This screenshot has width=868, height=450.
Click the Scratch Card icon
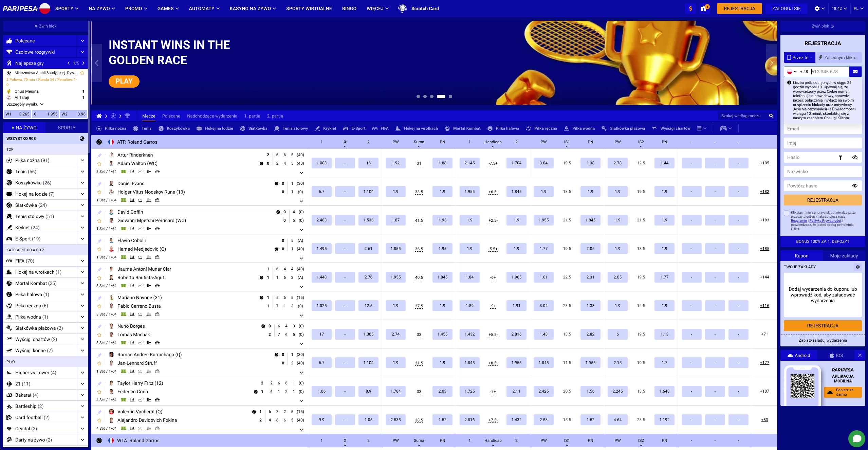point(403,8)
